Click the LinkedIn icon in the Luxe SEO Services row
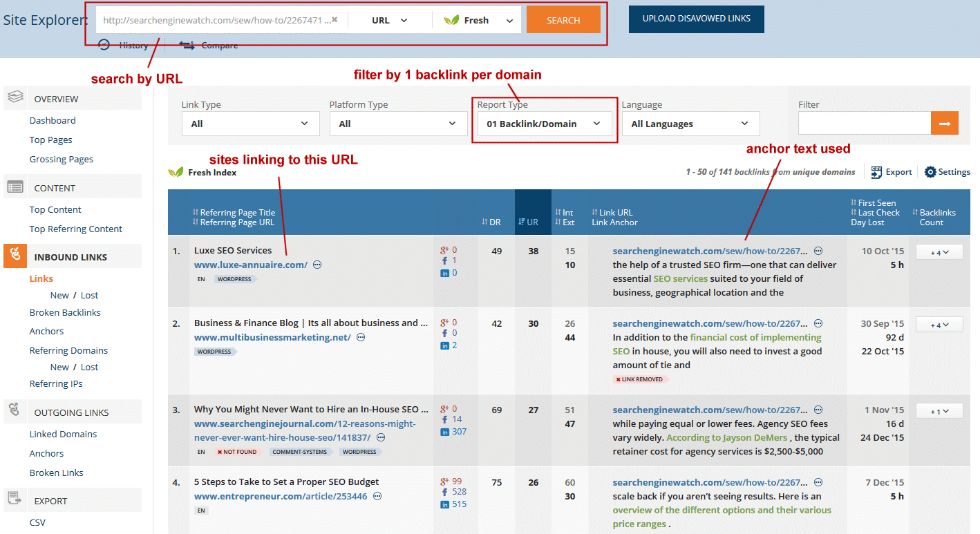 (x=444, y=273)
